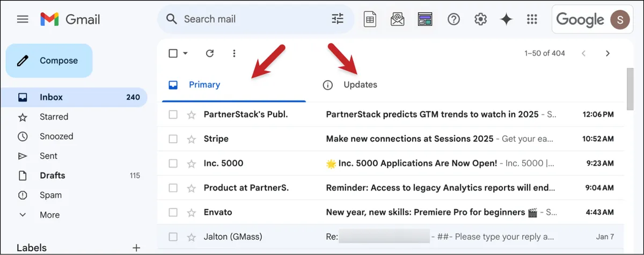This screenshot has height=255, width=644.
Task: Click the Google logo text
Action: pyautogui.click(x=580, y=20)
